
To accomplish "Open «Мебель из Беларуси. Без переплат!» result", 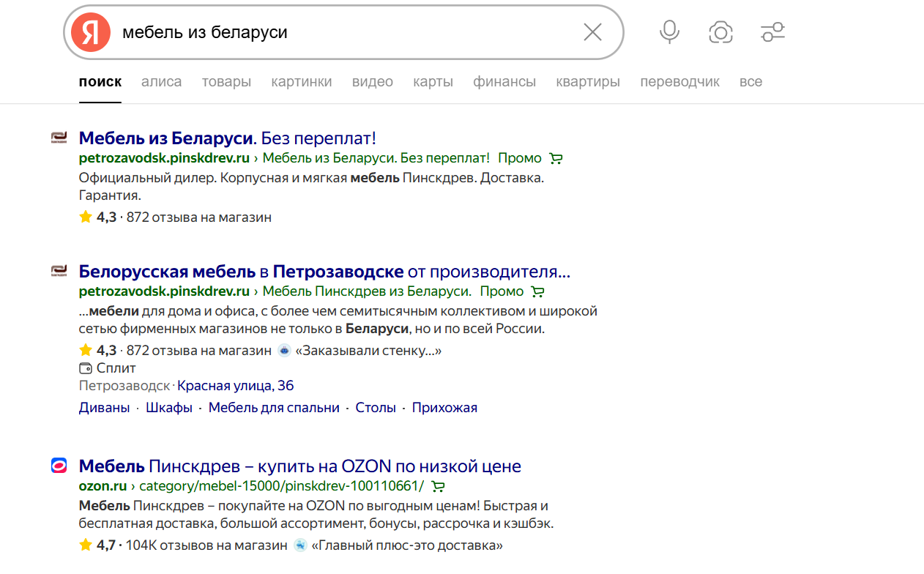I will pos(227,138).
